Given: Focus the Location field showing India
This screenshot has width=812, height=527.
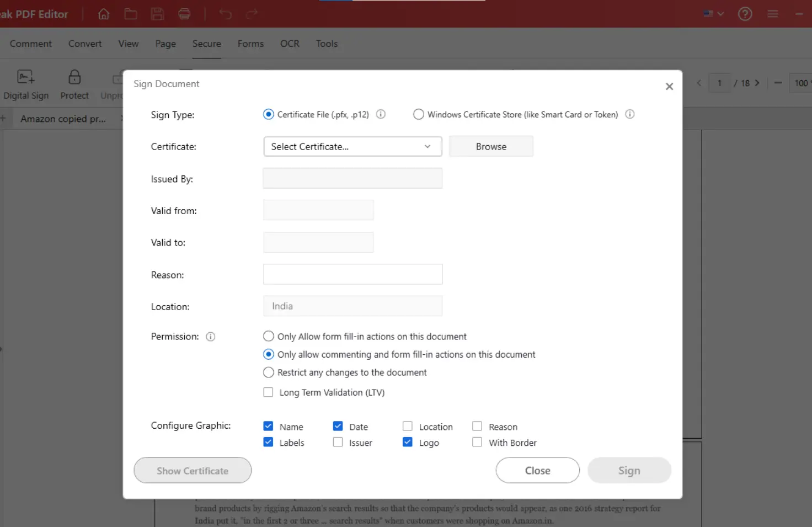Looking at the screenshot, I should pos(352,306).
